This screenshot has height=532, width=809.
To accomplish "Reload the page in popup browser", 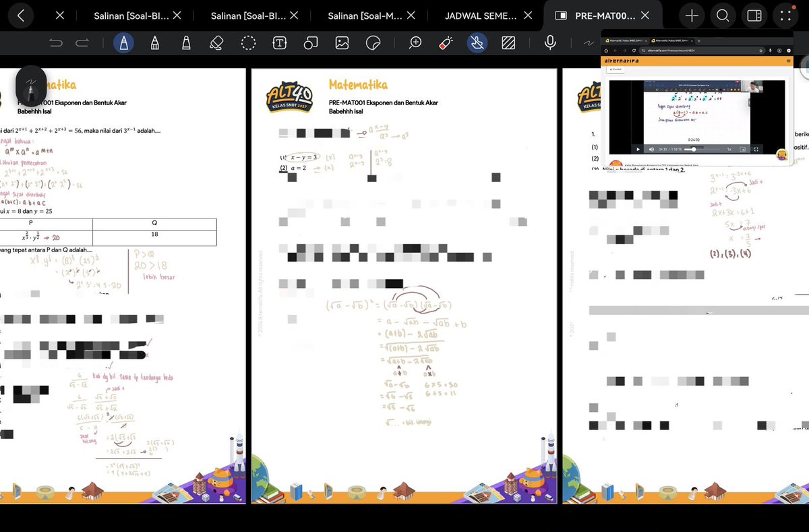I will [x=634, y=51].
